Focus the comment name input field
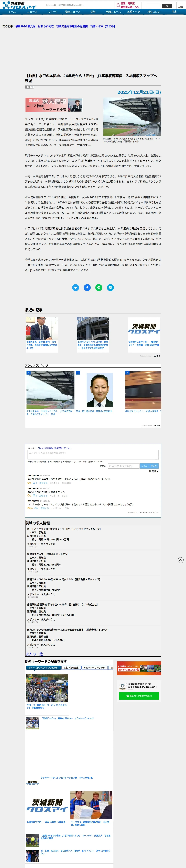This screenshot has height=868, width=186. click(123, 466)
